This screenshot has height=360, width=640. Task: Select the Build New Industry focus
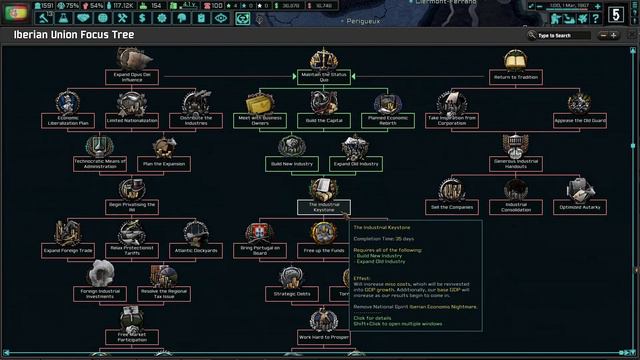point(292,164)
